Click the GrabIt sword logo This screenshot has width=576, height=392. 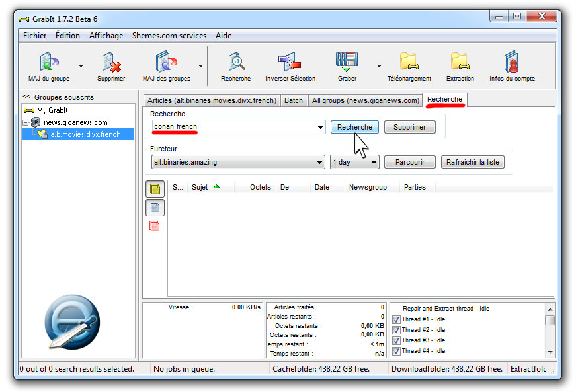point(72,322)
